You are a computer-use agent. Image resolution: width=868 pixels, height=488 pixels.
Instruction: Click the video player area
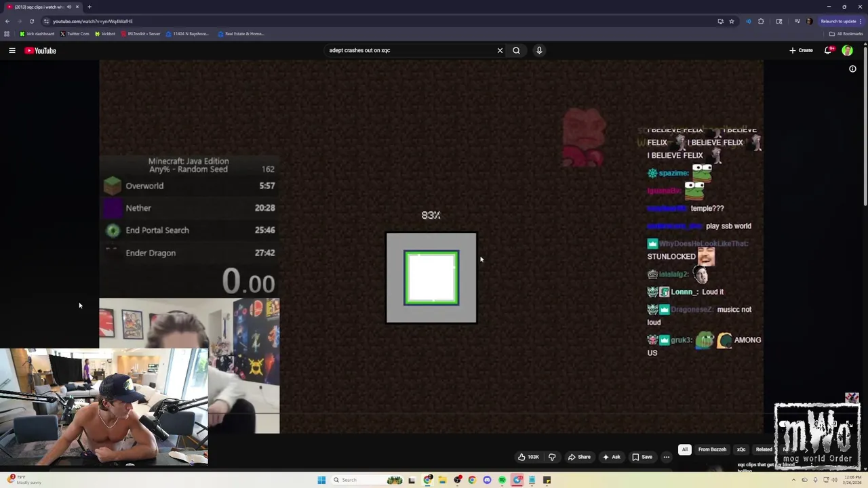[x=431, y=247]
